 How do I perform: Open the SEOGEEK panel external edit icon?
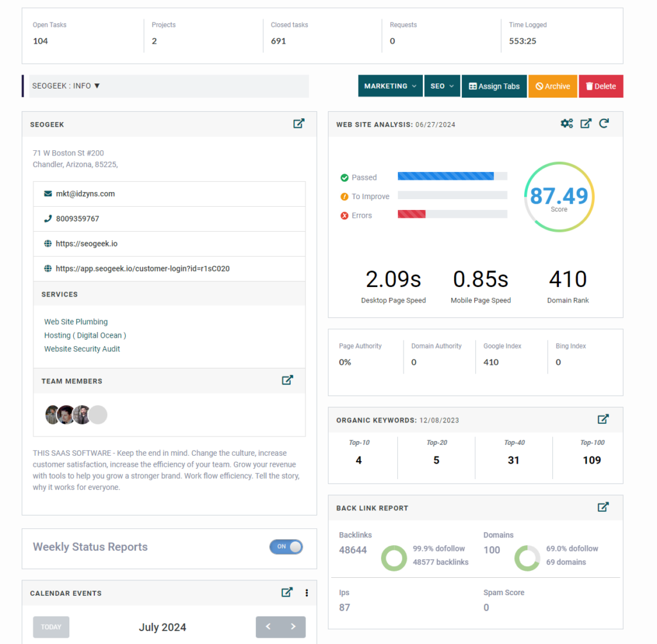[x=299, y=123]
